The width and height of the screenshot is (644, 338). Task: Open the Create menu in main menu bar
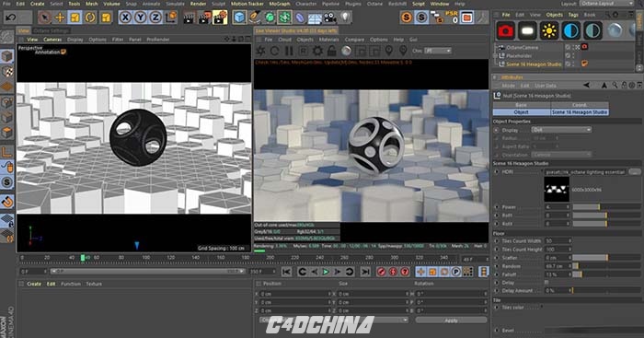point(38,4)
